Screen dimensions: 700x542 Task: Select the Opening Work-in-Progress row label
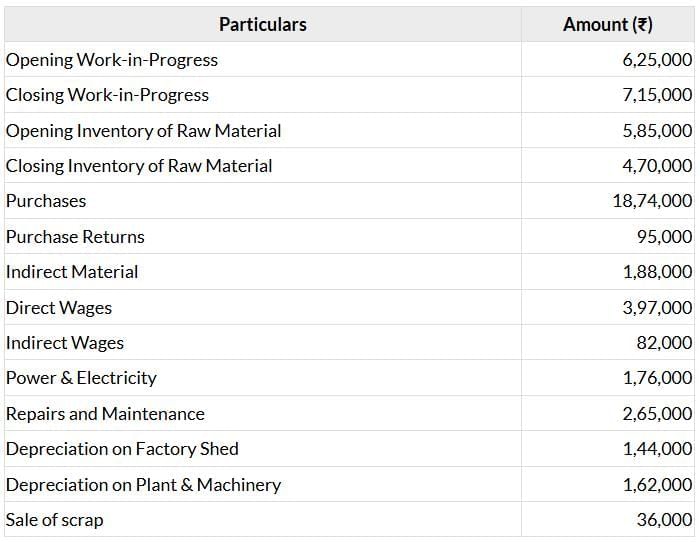[x=112, y=60]
